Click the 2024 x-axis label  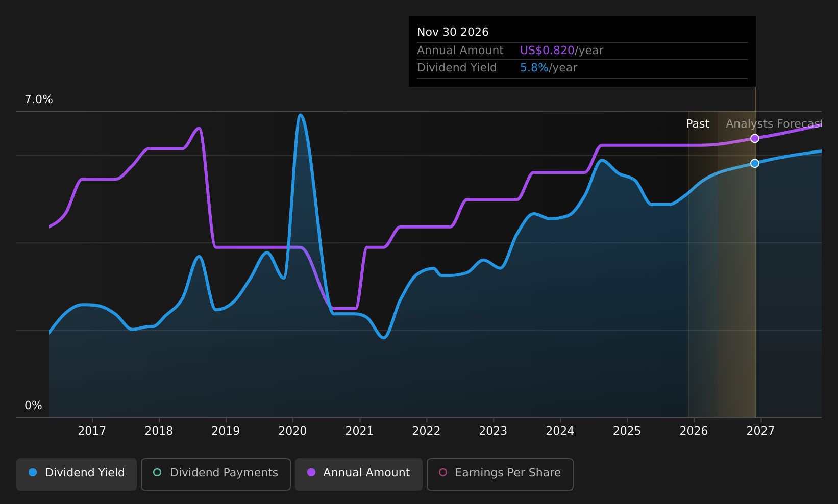[560, 431]
